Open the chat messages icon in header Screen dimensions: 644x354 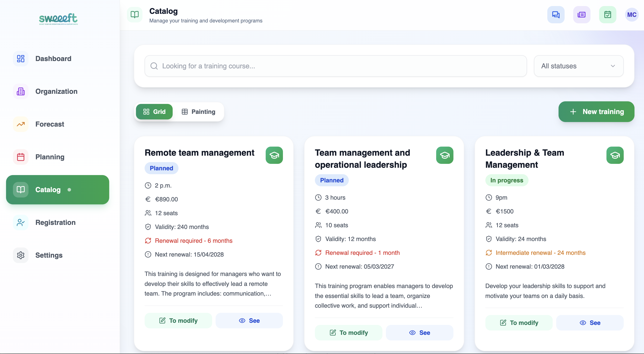(556, 15)
